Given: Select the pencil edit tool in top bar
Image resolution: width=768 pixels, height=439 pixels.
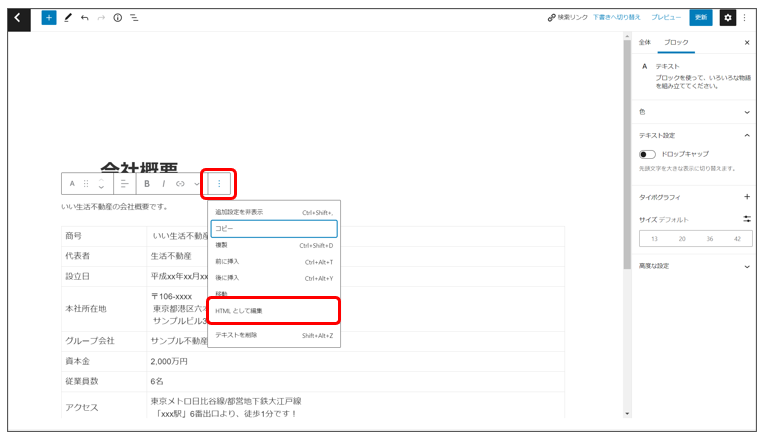Looking at the screenshot, I should (x=68, y=18).
